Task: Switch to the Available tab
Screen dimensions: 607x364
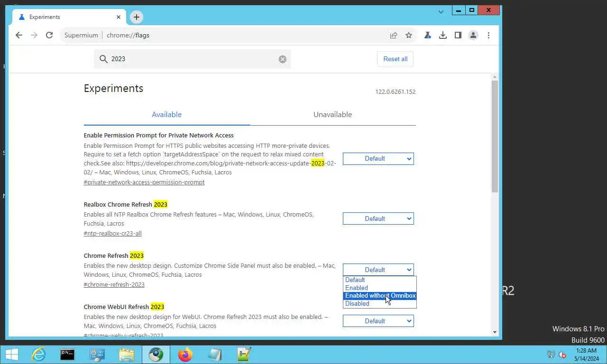Action: tap(166, 115)
